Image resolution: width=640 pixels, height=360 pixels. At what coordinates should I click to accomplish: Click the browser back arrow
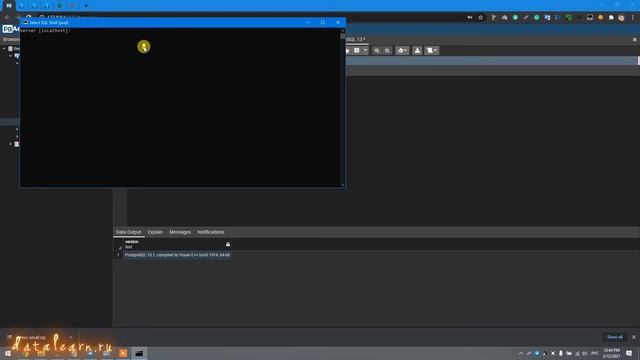click(7, 18)
